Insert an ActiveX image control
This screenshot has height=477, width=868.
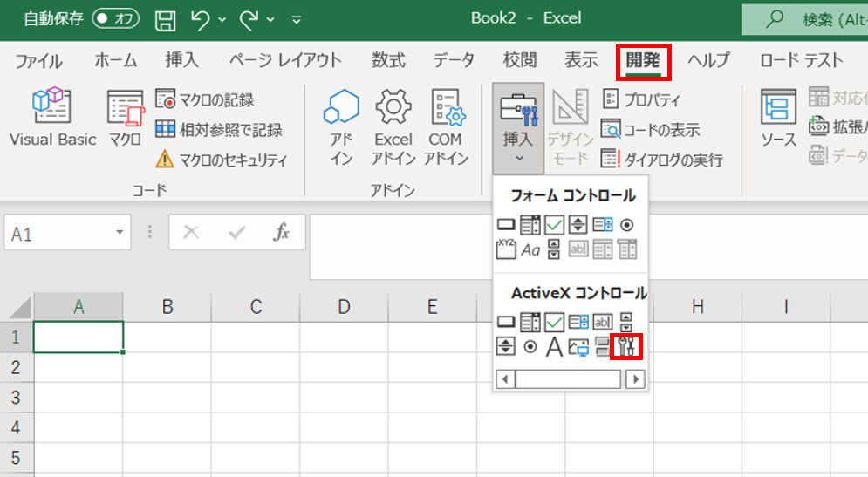click(x=578, y=347)
